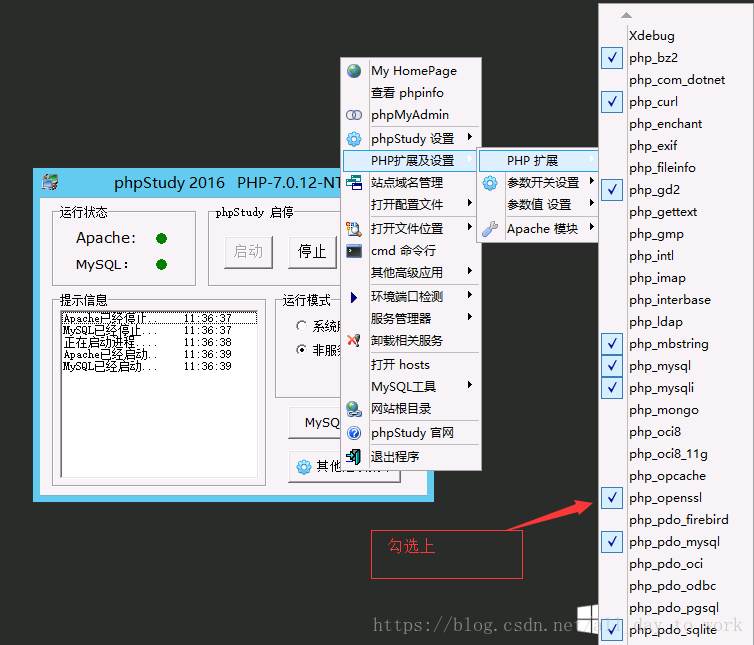Select the 非服务模式 run mode radio button
This screenshot has width=754, height=645.
pos(302,350)
